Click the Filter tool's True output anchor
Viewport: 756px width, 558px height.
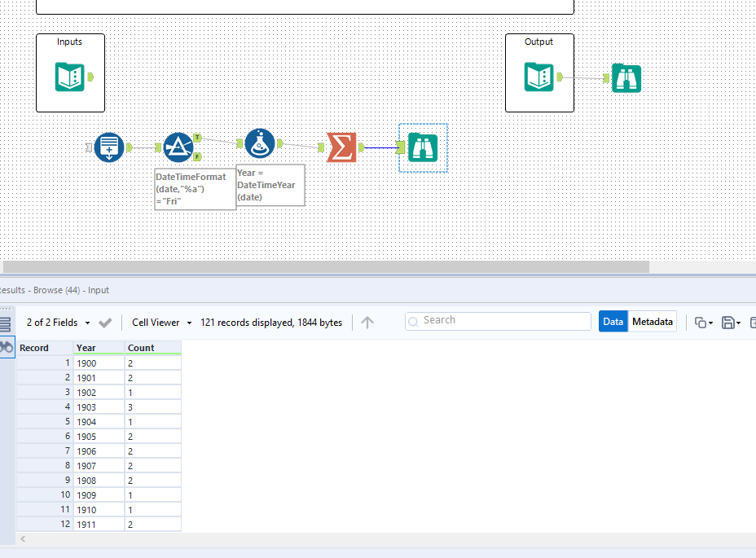pyautogui.click(x=198, y=138)
